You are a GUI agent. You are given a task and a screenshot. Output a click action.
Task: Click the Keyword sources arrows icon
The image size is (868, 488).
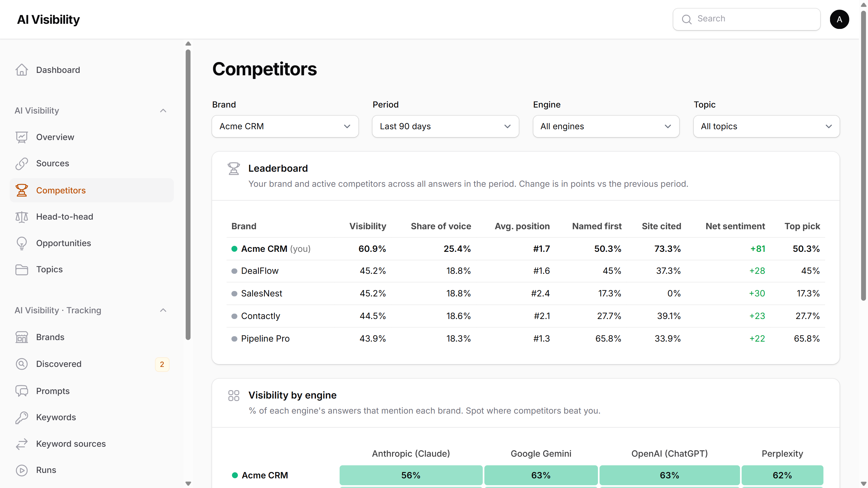(22, 444)
